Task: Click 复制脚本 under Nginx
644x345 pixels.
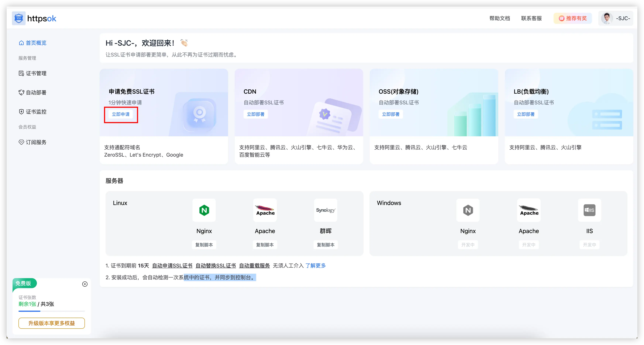Action: [204, 245]
